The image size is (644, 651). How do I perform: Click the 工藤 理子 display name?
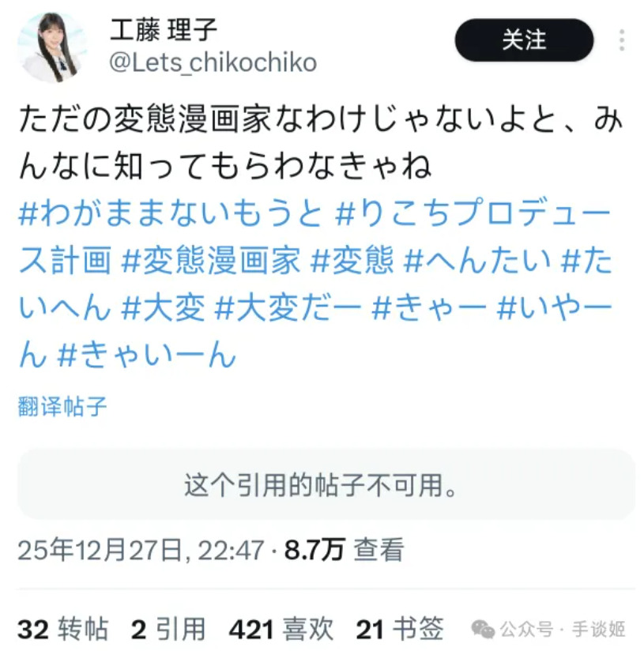coord(164,30)
